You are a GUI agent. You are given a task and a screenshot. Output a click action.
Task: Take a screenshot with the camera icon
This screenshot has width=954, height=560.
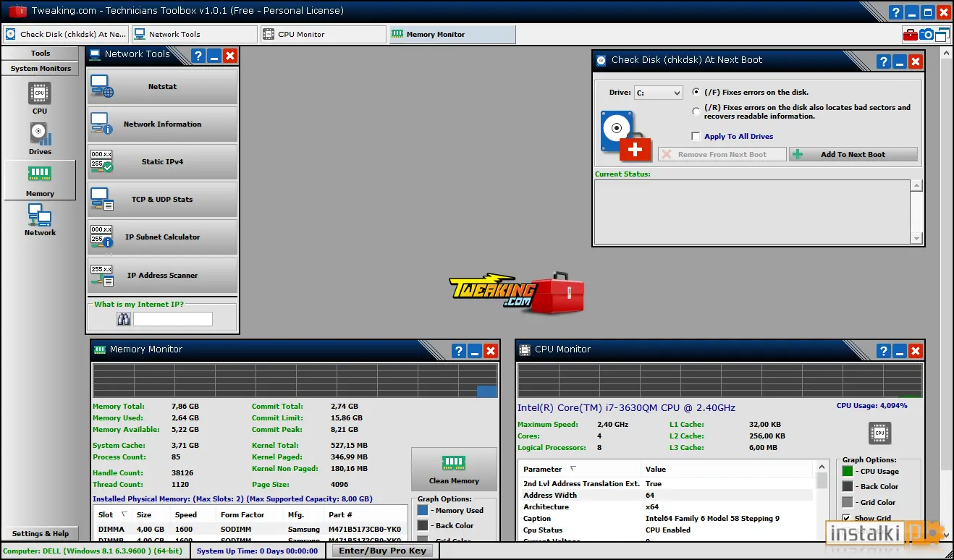(x=926, y=34)
